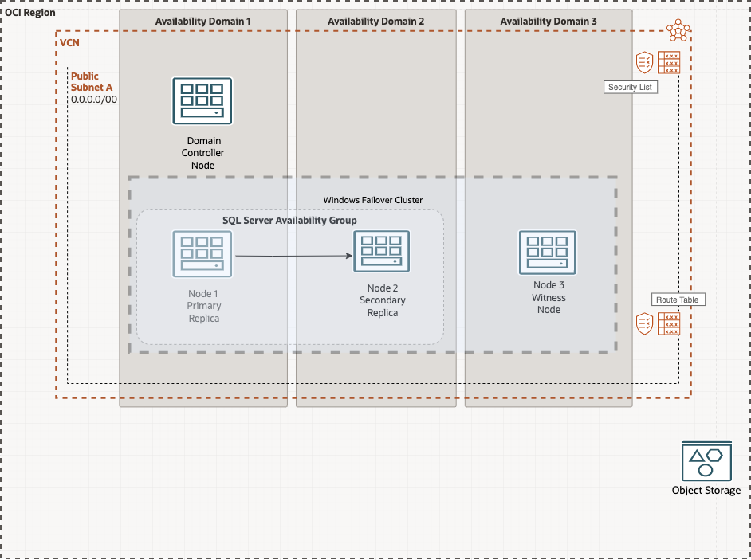
Task: Select the x.x.x route table icon near Route Table
Action: pos(670,324)
